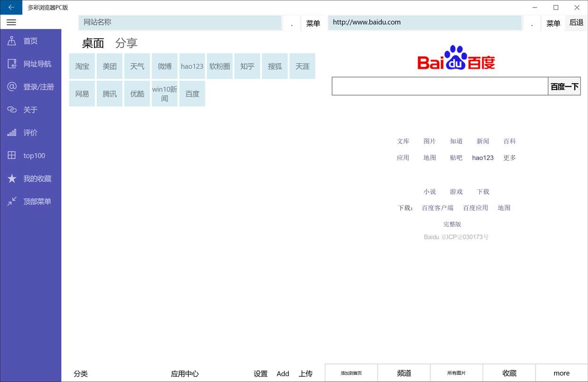This screenshot has width=588, height=382.
Task: Open 菜单 next to URL field
Action: tap(553, 23)
